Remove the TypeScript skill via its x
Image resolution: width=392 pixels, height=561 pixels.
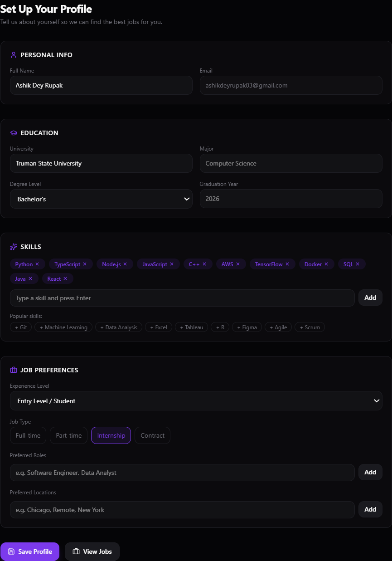coord(85,264)
